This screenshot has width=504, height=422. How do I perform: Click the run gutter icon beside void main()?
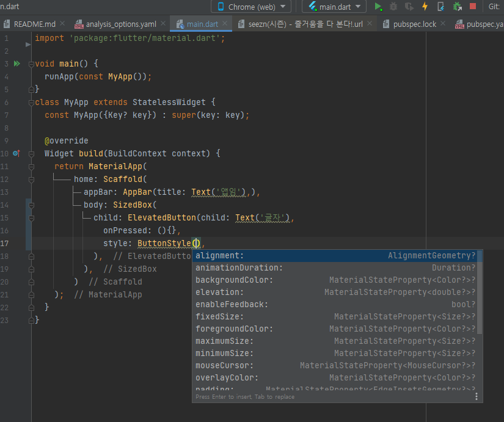17,64
